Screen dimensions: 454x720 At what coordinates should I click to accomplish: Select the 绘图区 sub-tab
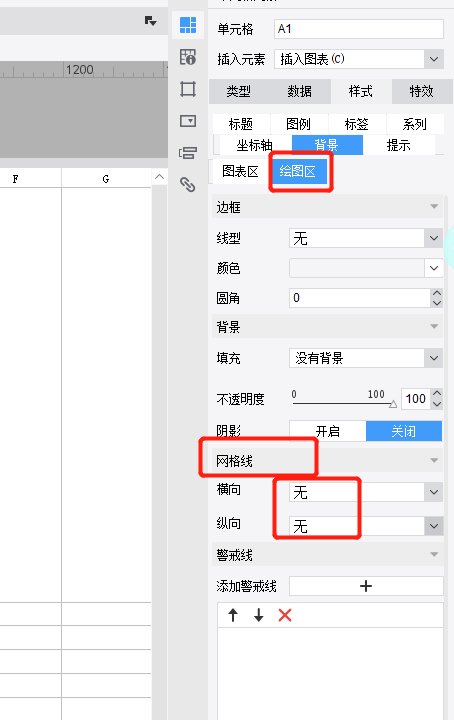tap(298, 171)
